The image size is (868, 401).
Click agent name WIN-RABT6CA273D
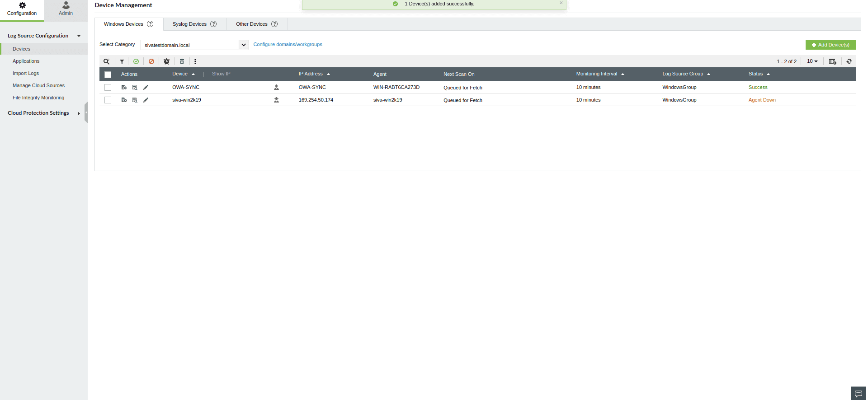pyautogui.click(x=396, y=87)
